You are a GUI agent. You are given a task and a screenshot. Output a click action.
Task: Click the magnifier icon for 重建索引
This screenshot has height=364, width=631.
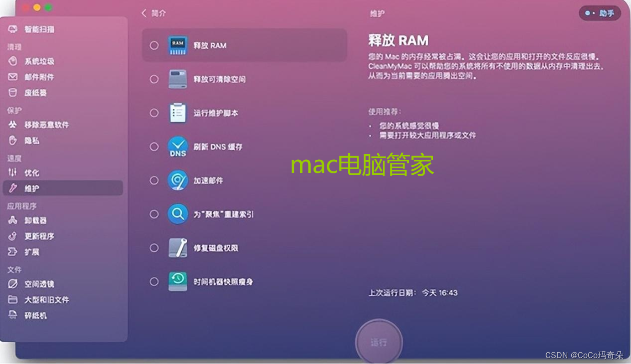click(178, 214)
